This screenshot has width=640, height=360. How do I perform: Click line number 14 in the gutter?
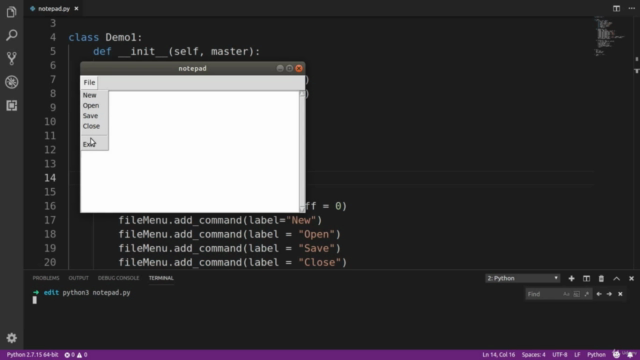[50, 178]
